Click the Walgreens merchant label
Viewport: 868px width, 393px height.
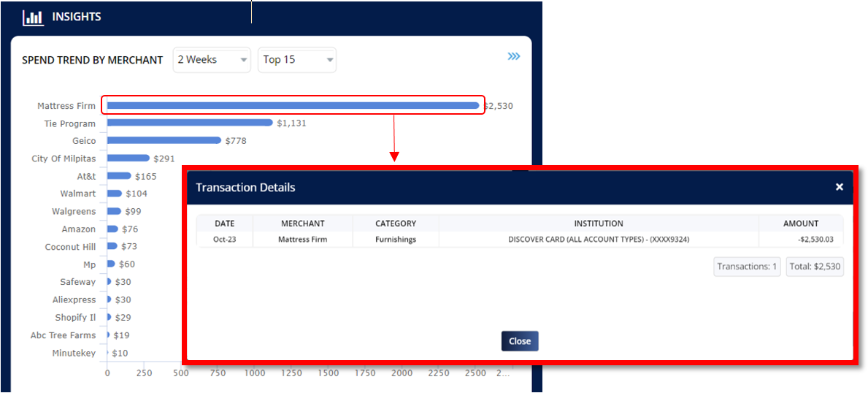tap(74, 211)
